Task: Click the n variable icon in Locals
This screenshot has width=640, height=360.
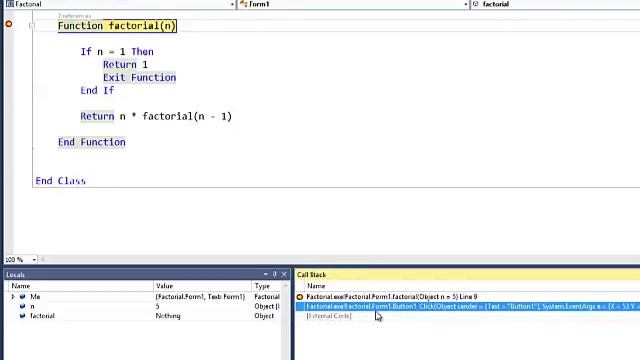Action: [x=22, y=306]
